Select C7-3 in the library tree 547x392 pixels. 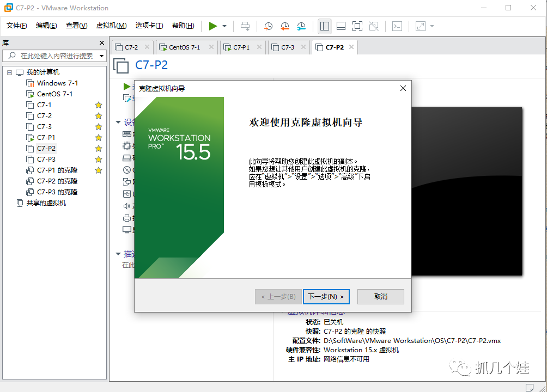point(44,126)
